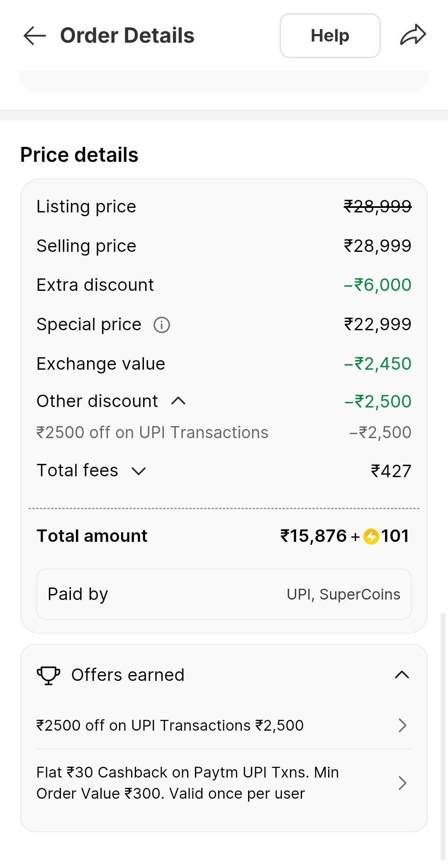Tap the Offers earned heading

pos(128,675)
